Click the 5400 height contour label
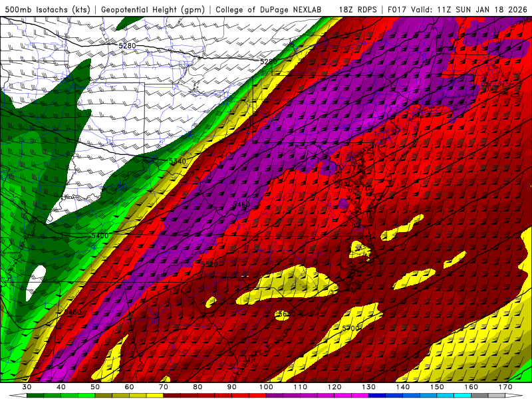 (100, 236)
